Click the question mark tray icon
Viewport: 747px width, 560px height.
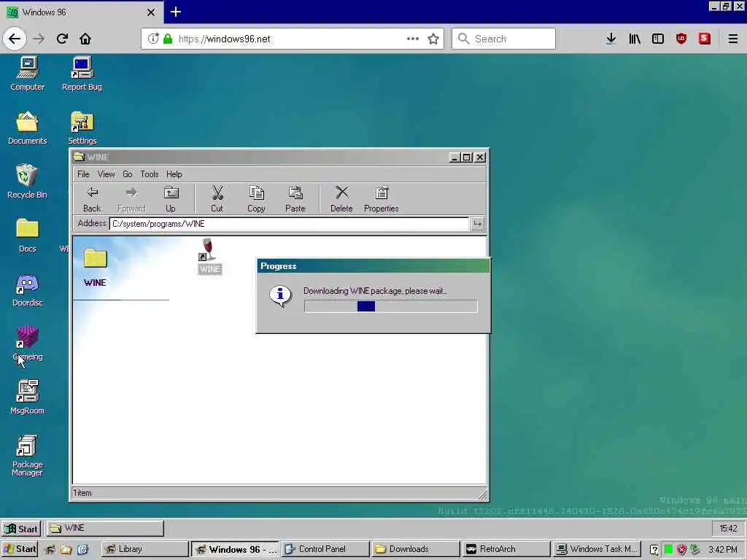(654, 550)
